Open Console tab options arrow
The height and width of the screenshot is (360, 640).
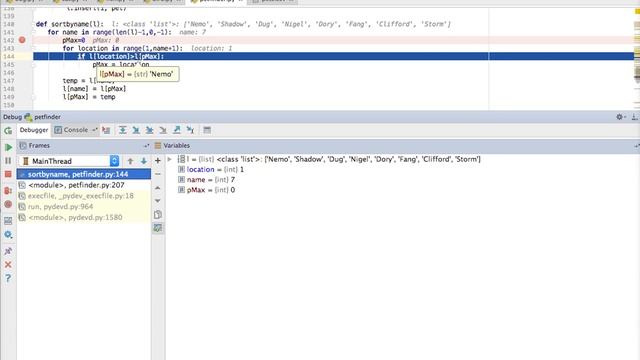94,130
